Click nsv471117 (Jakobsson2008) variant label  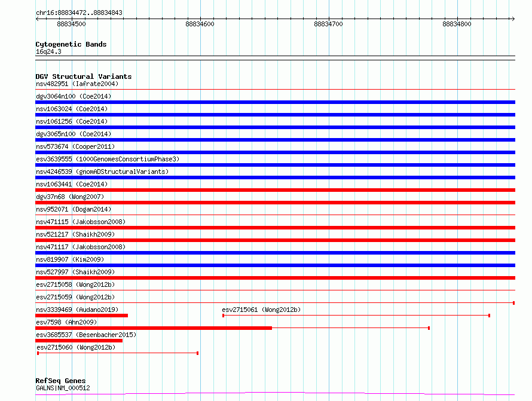[81, 247]
